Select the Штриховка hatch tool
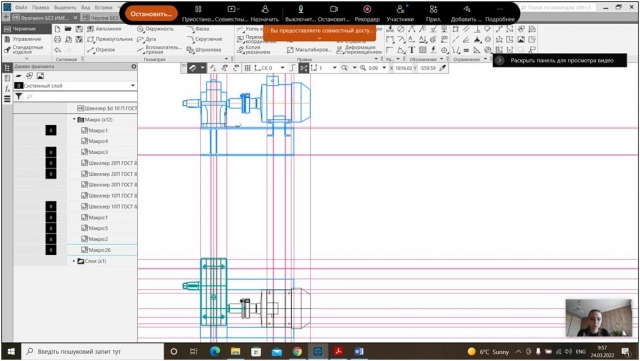This screenshot has width=640, height=361. 204,50
